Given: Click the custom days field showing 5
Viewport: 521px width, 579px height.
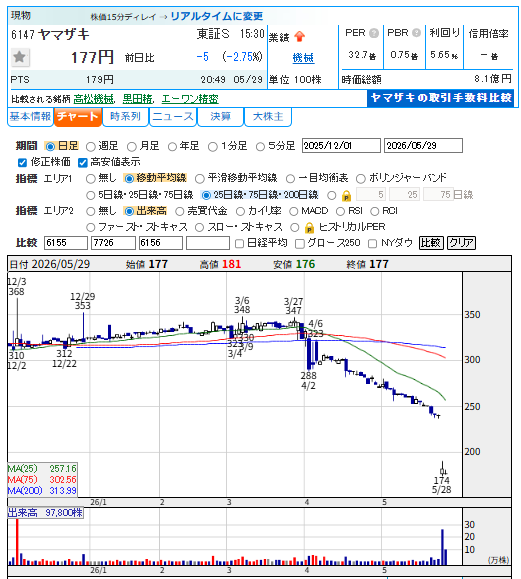Looking at the screenshot, I should click(x=371, y=195).
